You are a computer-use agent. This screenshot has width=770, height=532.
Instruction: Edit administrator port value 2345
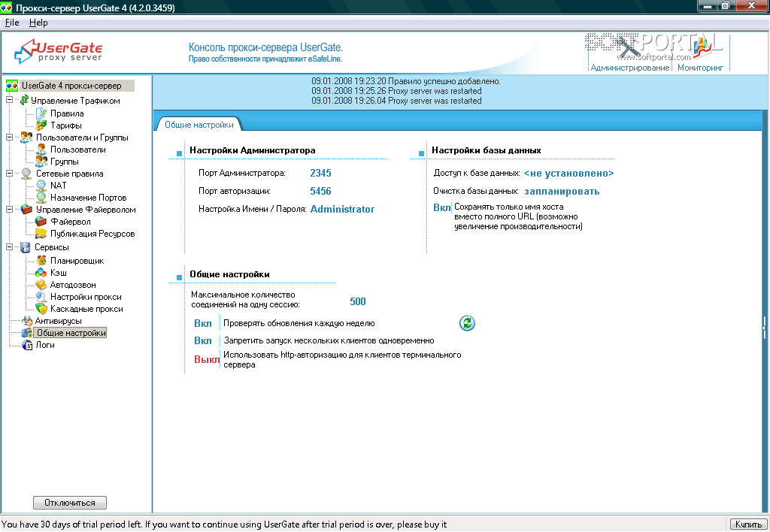pyautogui.click(x=320, y=173)
